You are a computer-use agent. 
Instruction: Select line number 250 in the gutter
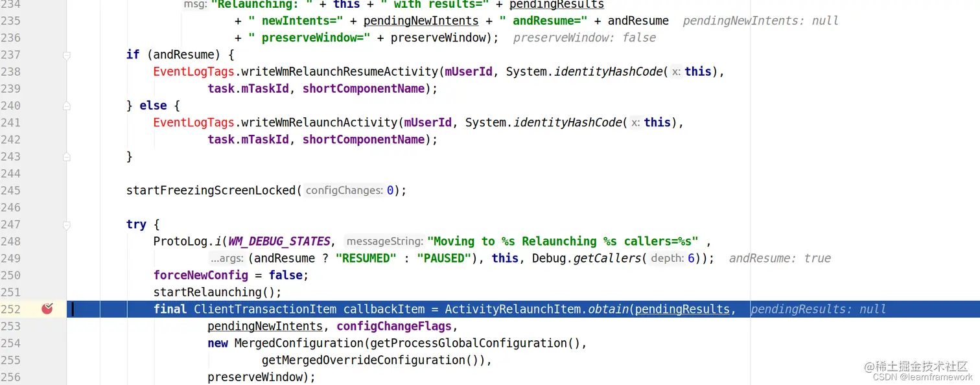pyautogui.click(x=11, y=275)
